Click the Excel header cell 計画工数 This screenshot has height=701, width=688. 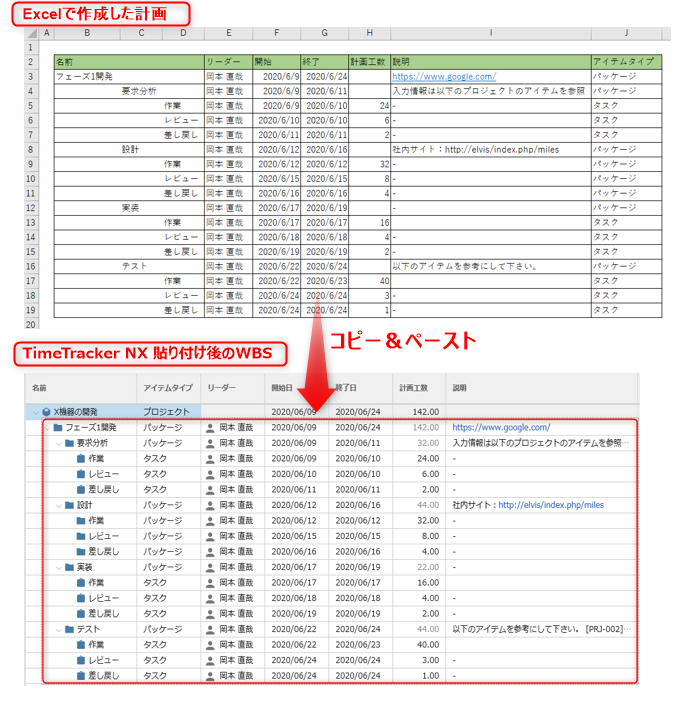[x=369, y=62]
